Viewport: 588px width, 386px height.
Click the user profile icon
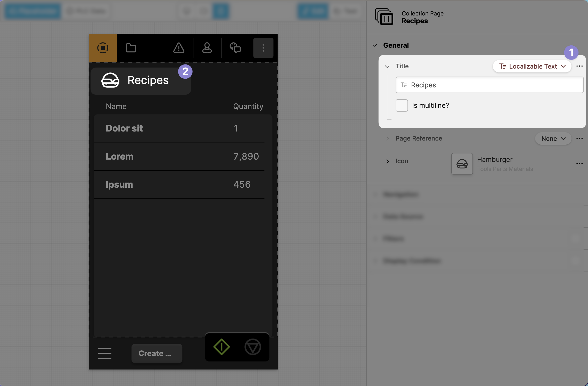tap(207, 48)
